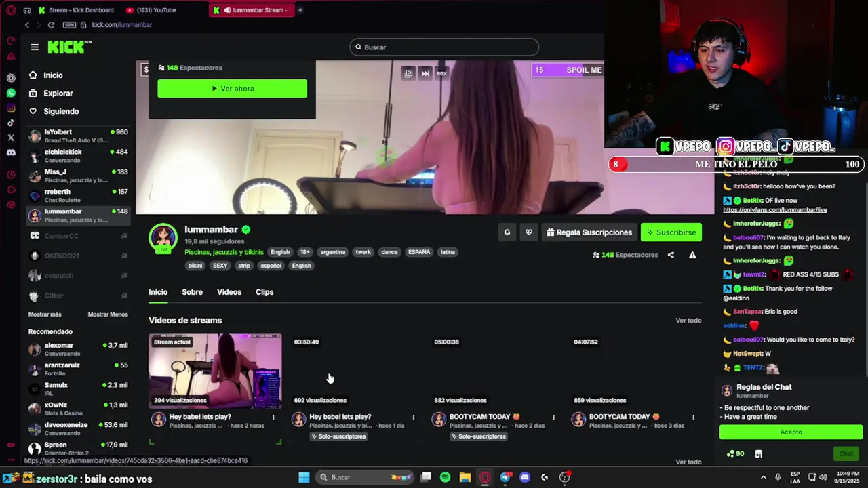Open the Kick hamburger sidebar menu
868x488 pixels.
pos(35,47)
